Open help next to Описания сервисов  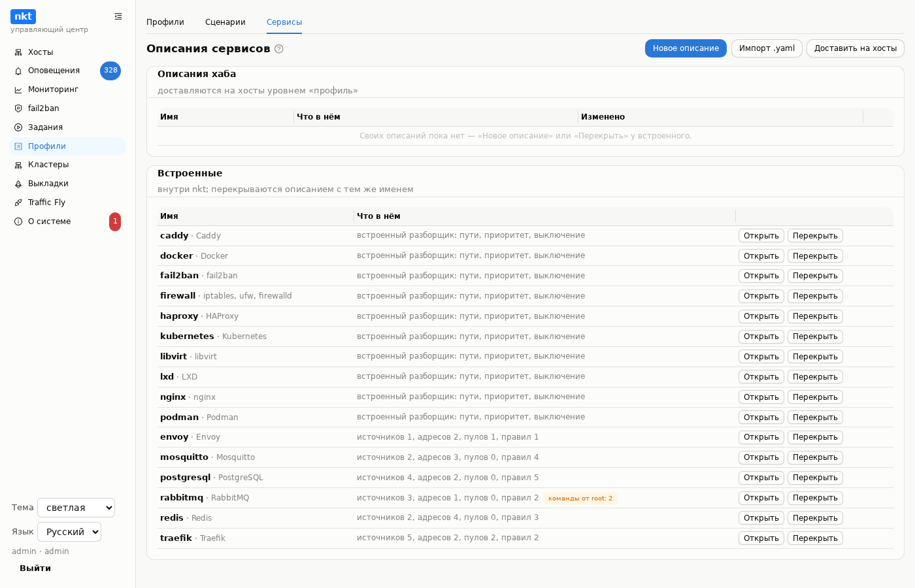click(x=279, y=49)
